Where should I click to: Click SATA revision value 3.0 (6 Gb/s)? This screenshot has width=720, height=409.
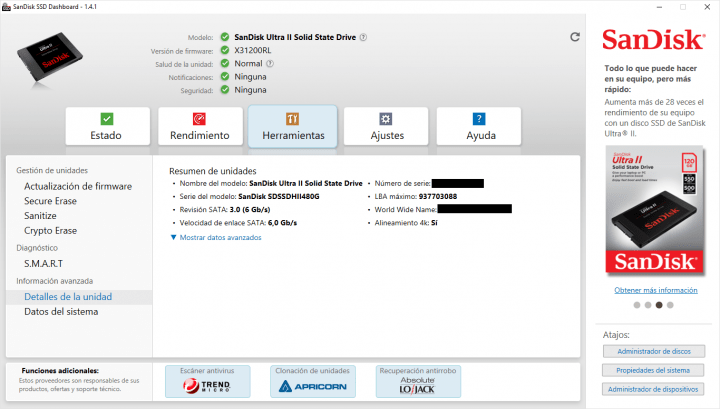(x=250, y=210)
